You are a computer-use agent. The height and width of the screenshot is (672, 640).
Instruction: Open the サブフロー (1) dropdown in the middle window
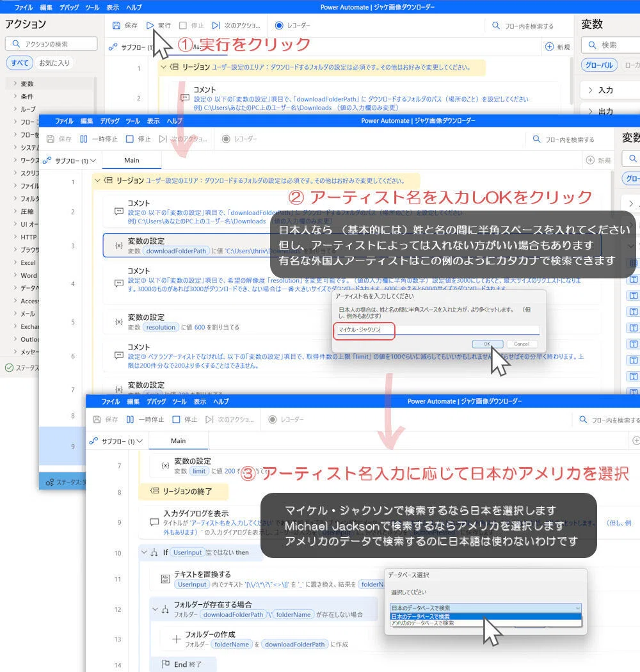tap(70, 161)
